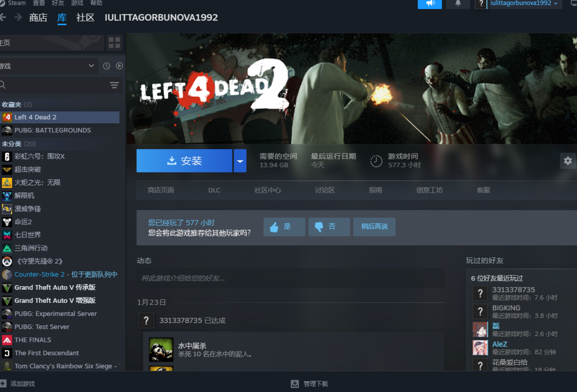Select 七日世界 in library
577x392 pixels.
click(60, 235)
